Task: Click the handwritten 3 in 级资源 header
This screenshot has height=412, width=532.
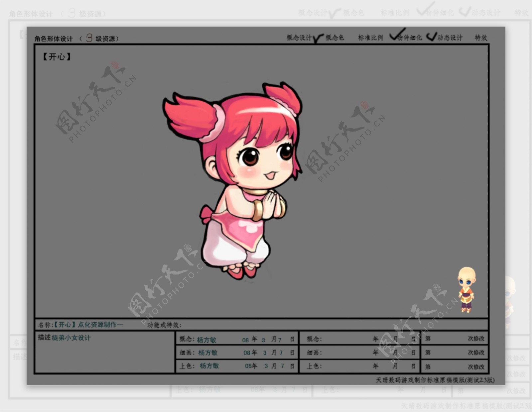Action: [89, 38]
